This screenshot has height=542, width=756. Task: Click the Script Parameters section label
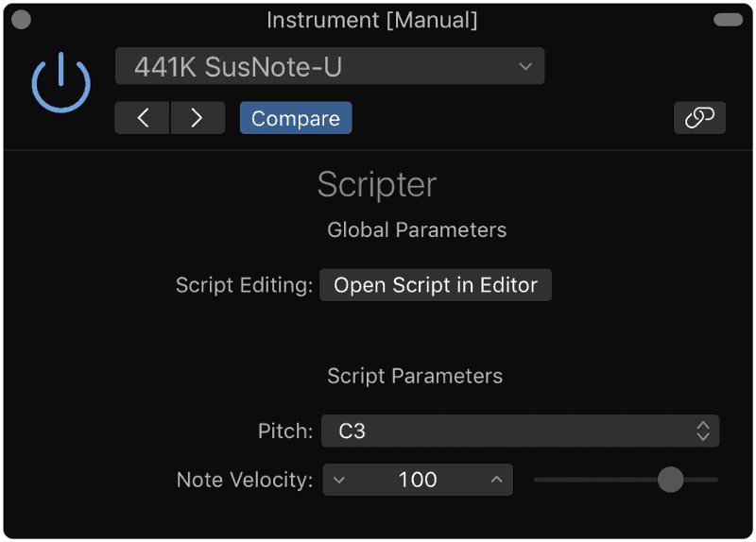pyautogui.click(x=415, y=376)
